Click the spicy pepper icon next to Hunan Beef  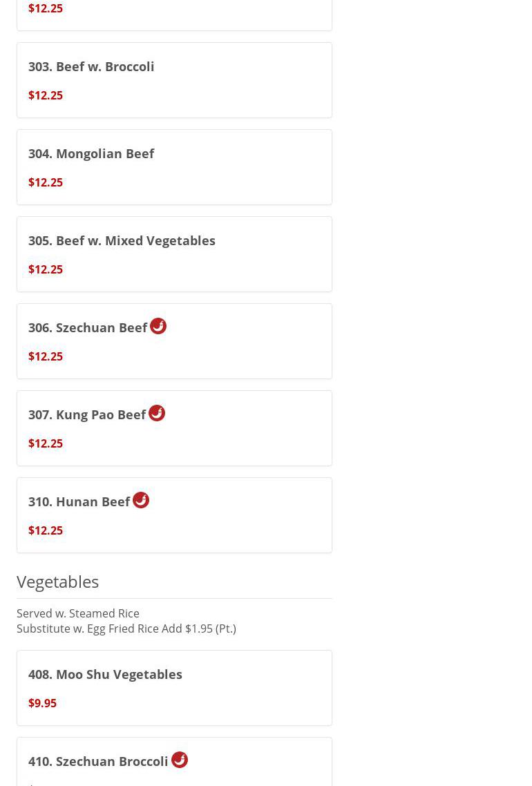141,500
